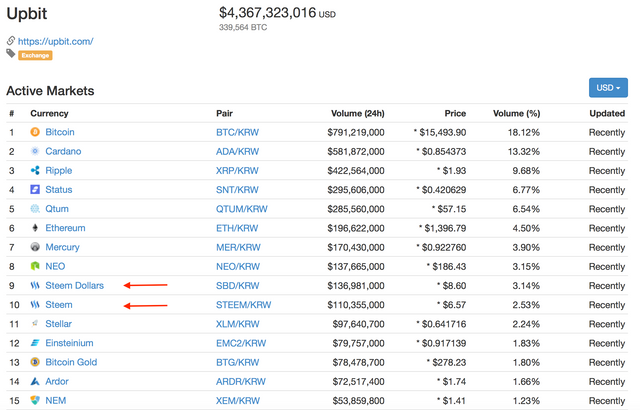
Task: Open the XLM/KRW pair link
Action: tap(238, 324)
